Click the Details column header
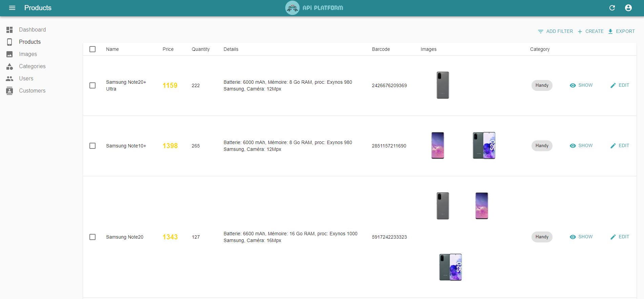This screenshot has width=644, height=299. (x=231, y=49)
